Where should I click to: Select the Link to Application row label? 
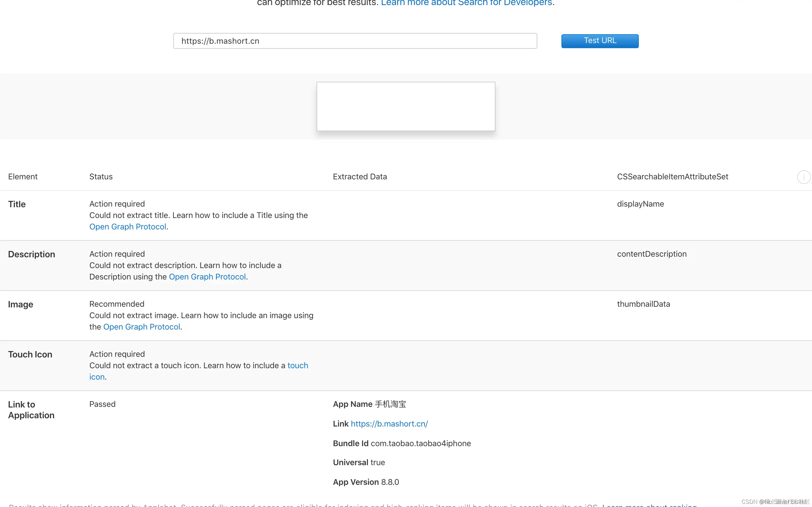tap(31, 410)
